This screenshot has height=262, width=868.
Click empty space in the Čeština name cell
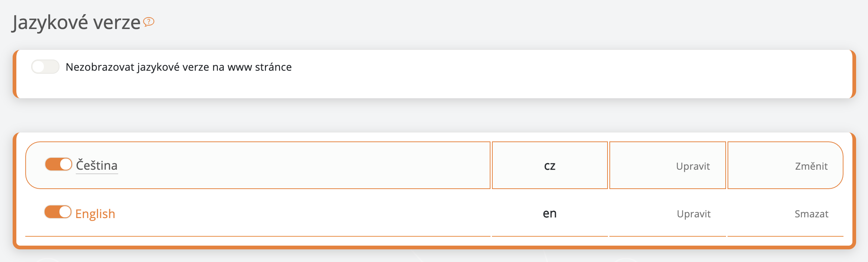point(297,165)
